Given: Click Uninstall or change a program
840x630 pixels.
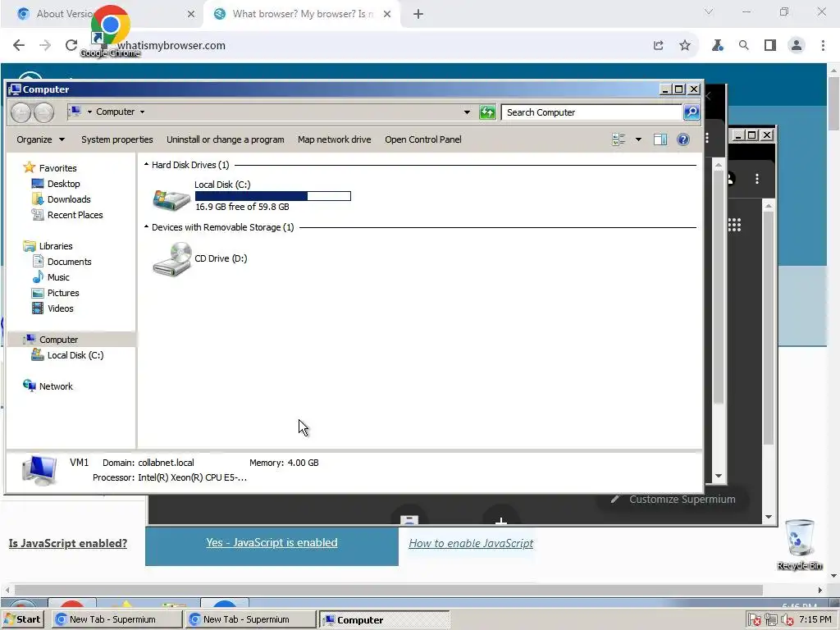Looking at the screenshot, I should 225,139.
